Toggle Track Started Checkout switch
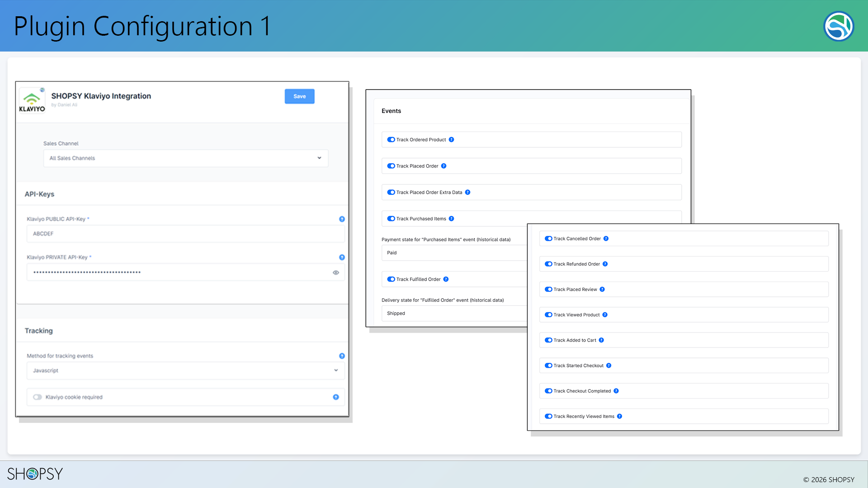 (x=548, y=366)
